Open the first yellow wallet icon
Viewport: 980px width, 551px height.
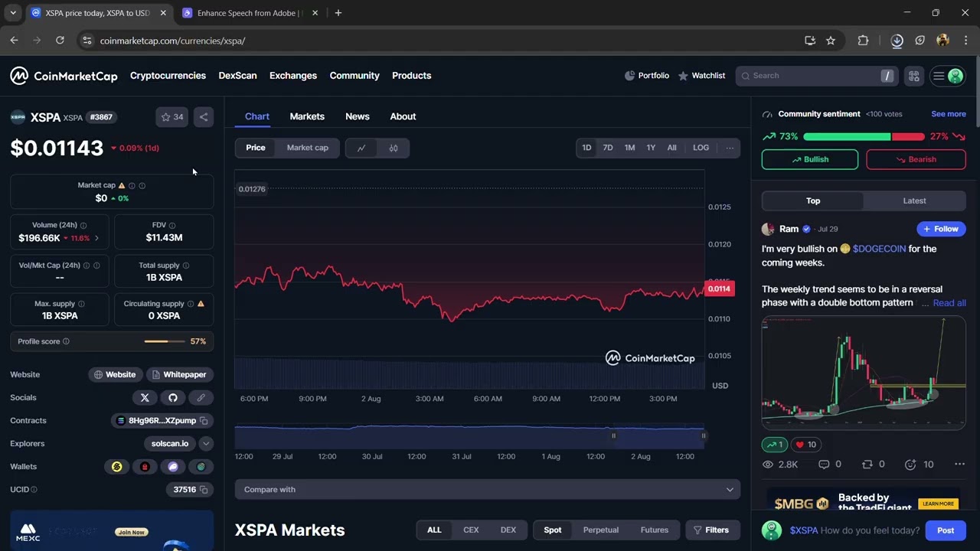point(117,467)
